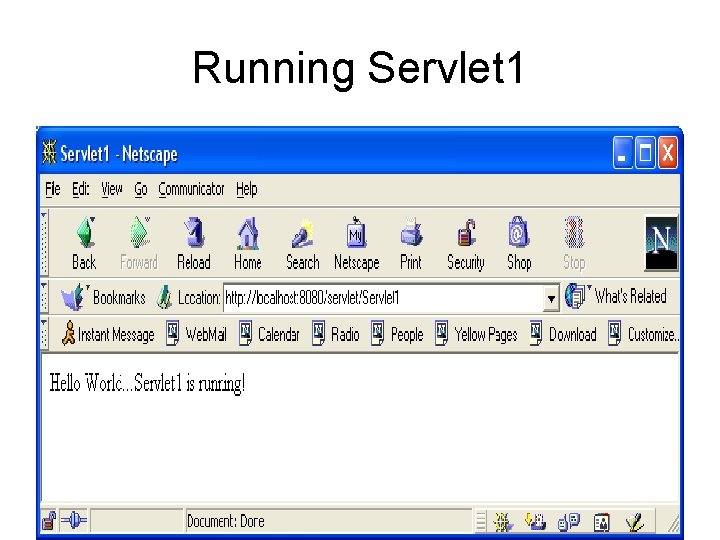Screen dimensions: 720x540
Task: Open Mailbox from the component bar
Action: tap(535, 522)
